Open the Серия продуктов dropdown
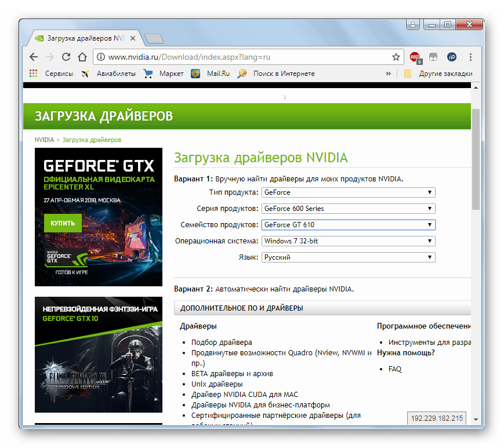This screenshot has height=448, width=504. point(349,209)
